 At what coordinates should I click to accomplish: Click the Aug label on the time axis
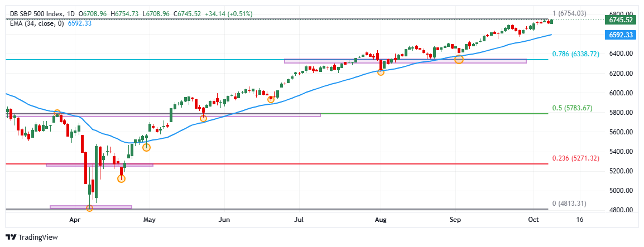pos(380,220)
